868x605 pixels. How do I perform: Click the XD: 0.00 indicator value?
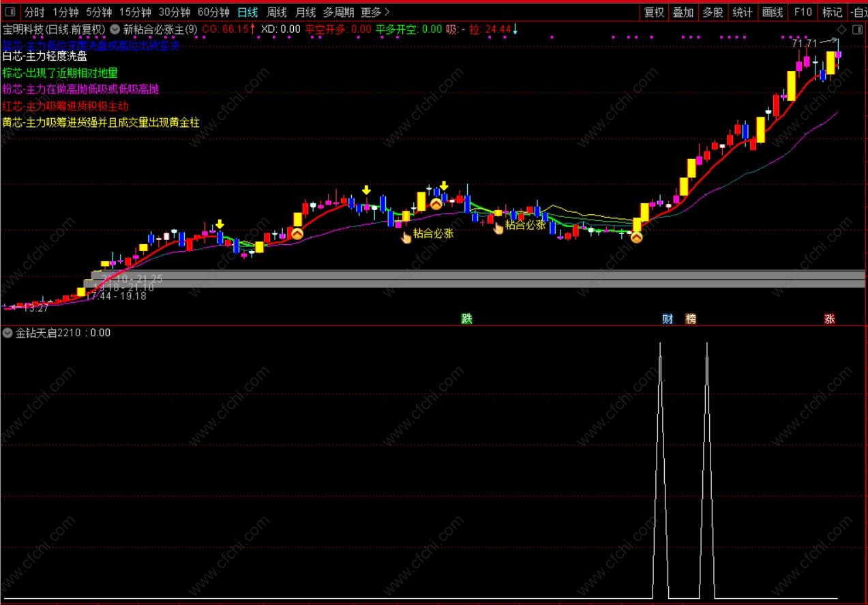tap(281, 29)
